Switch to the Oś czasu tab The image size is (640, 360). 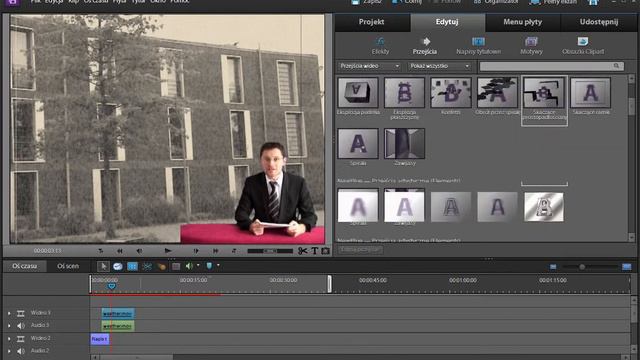tap(24, 266)
